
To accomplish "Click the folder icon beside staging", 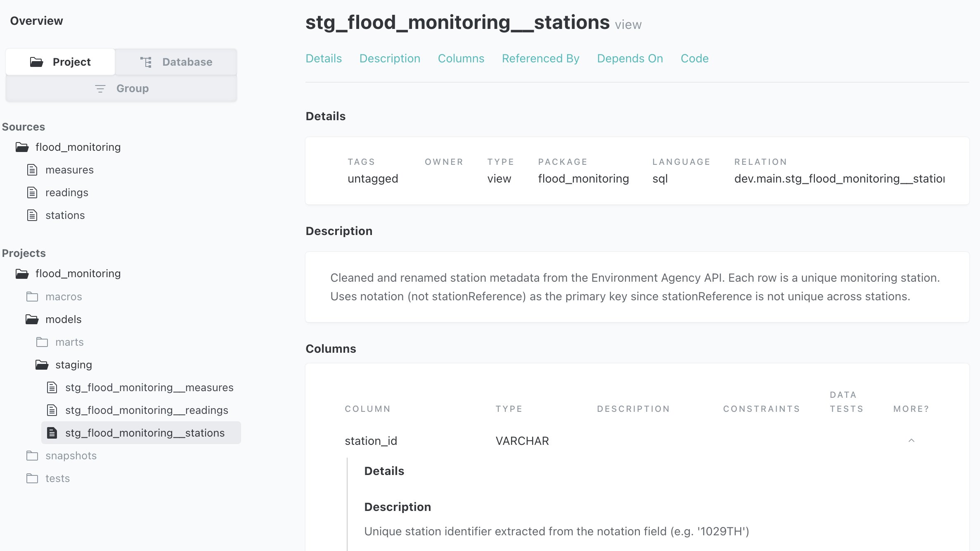I will (42, 364).
